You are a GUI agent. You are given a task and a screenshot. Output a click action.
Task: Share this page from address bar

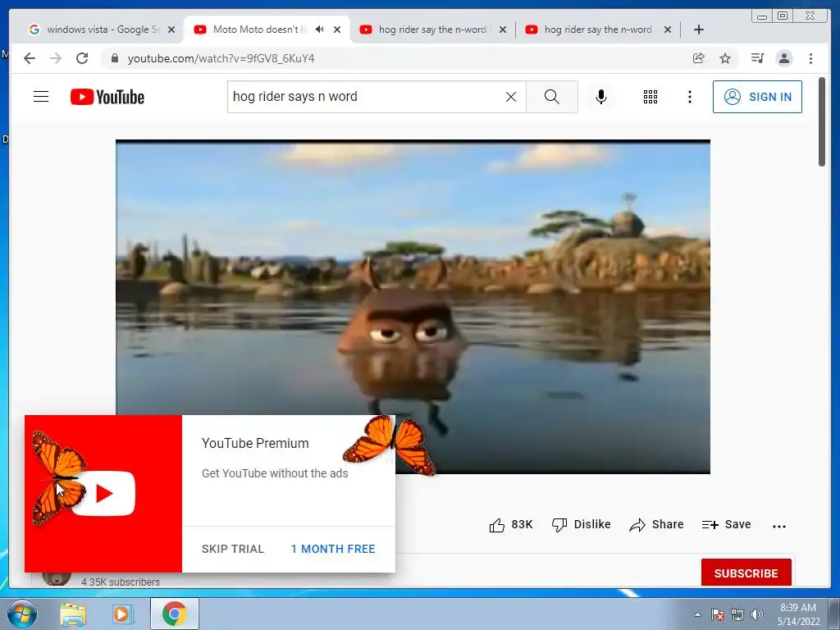698,58
